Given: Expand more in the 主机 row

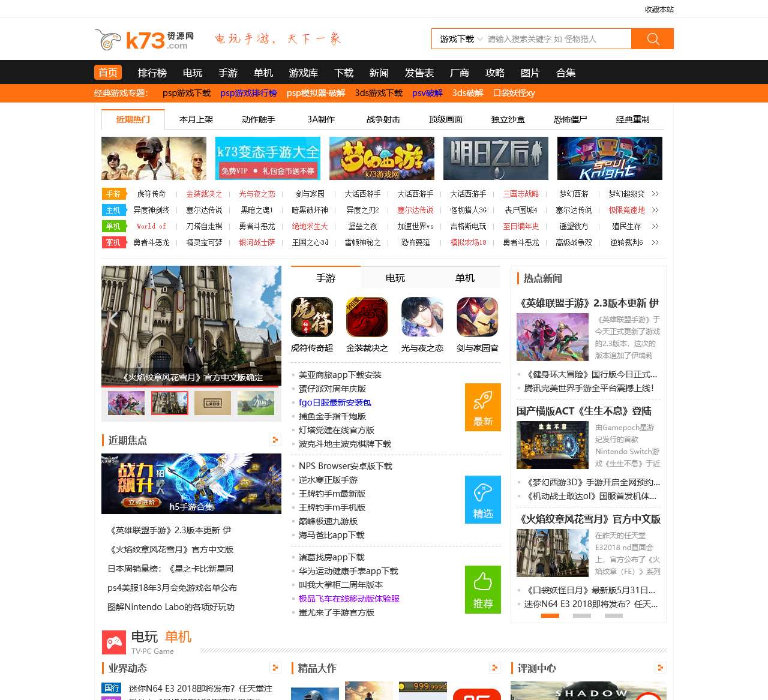Looking at the screenshot, I should (x=655, y=210).
